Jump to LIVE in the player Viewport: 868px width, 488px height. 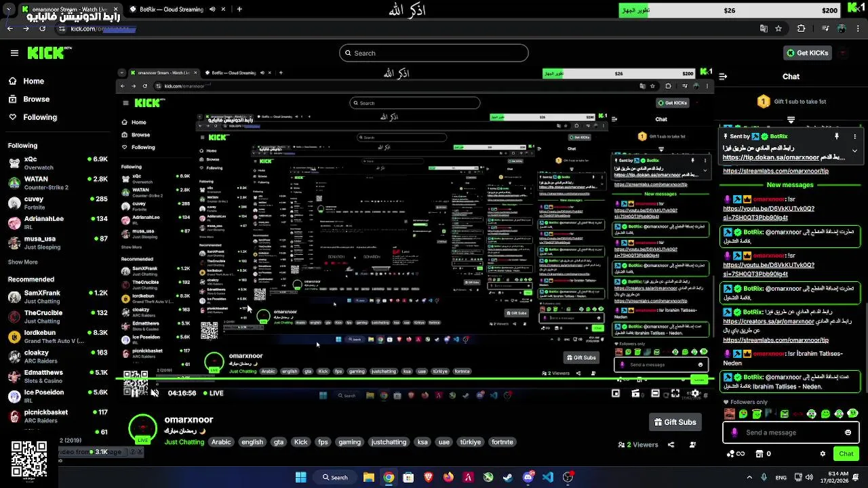(x=212, y=393)
